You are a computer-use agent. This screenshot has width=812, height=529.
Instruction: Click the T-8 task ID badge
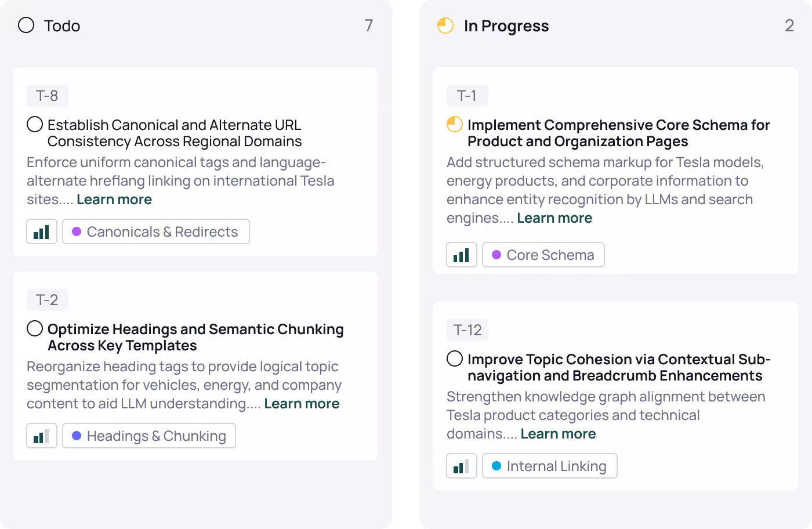[47, 96]
